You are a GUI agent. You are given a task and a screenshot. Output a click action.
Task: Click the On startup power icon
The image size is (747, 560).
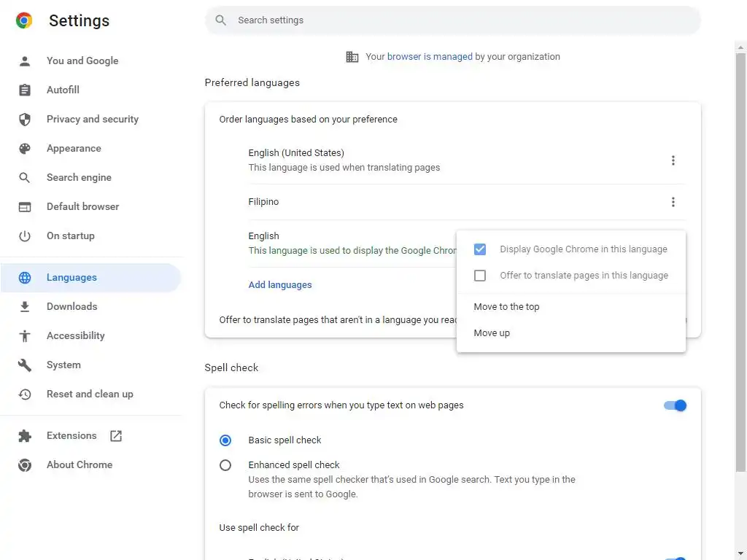(25, 236)
